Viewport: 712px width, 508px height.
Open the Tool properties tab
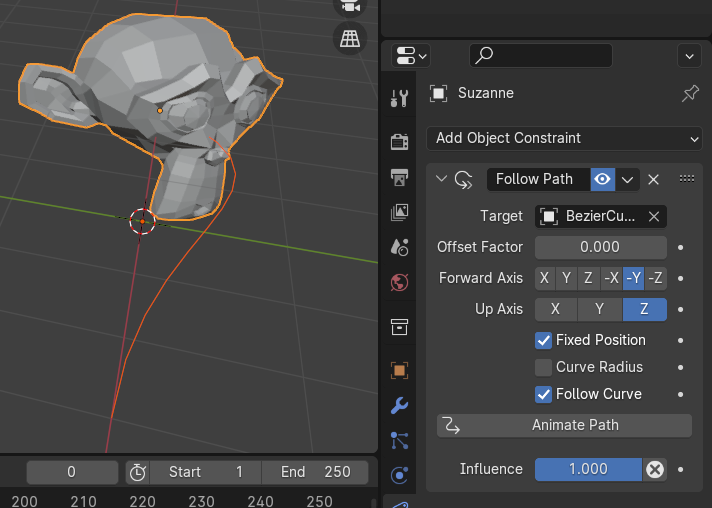399,98
